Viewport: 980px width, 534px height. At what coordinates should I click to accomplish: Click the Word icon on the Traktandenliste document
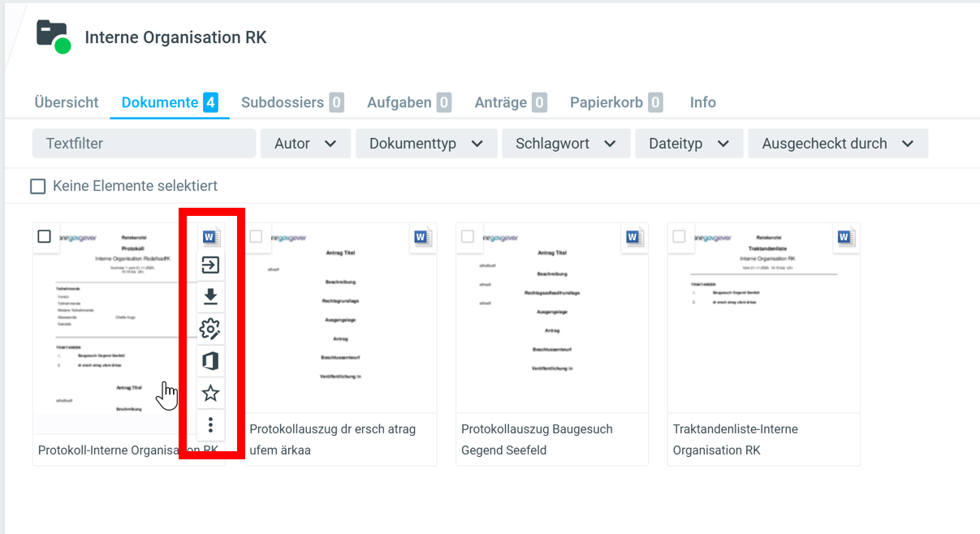(x=845, y=238)
